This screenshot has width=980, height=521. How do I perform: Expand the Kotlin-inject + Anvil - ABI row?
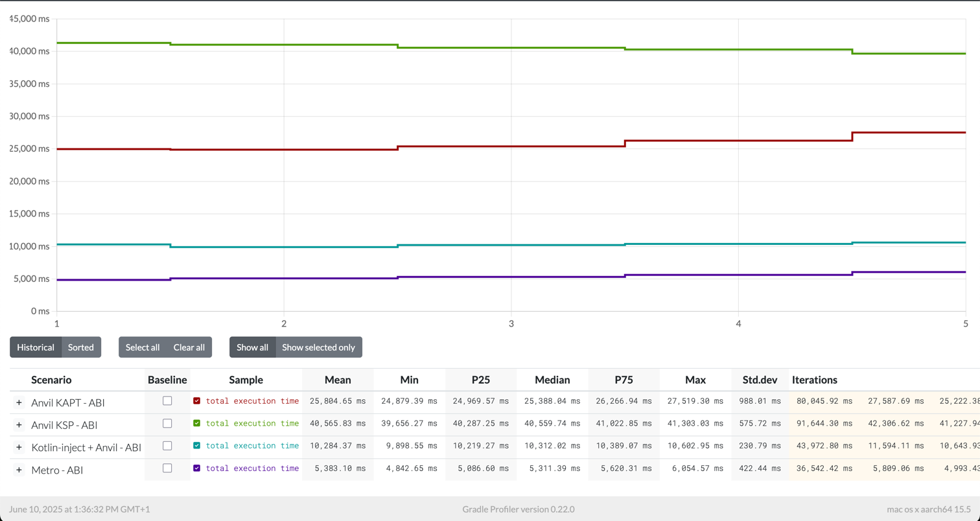coord(19,447)
